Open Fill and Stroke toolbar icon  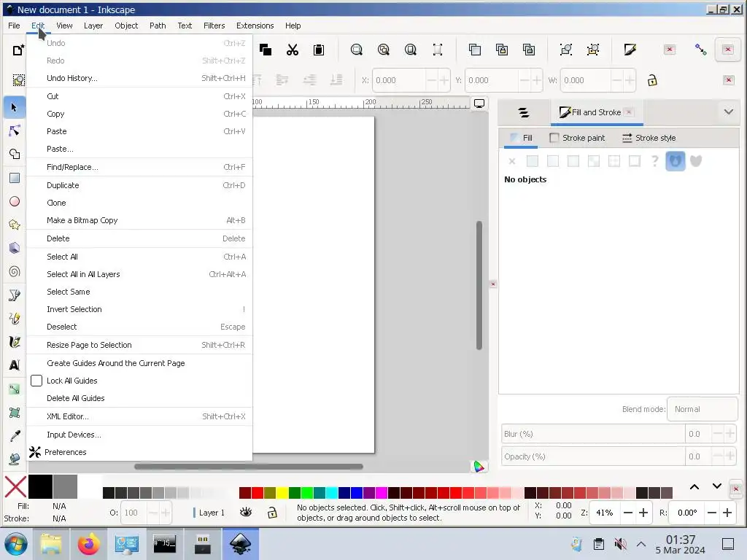point(630,50)
